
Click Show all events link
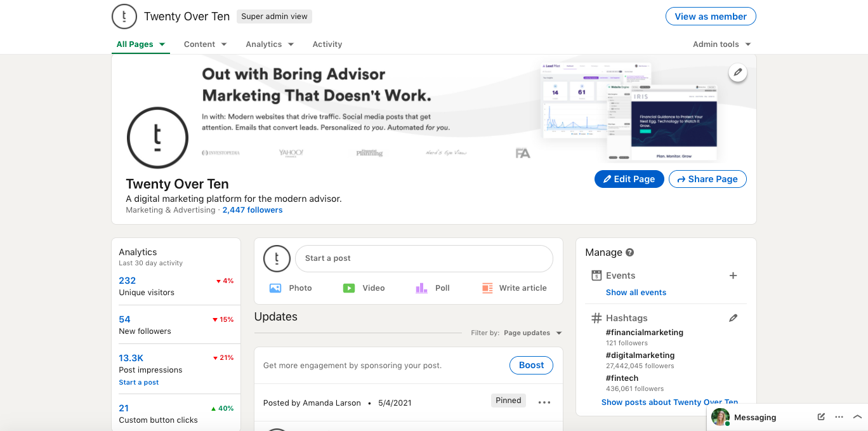pyautogui.click(x=636, y=293)
